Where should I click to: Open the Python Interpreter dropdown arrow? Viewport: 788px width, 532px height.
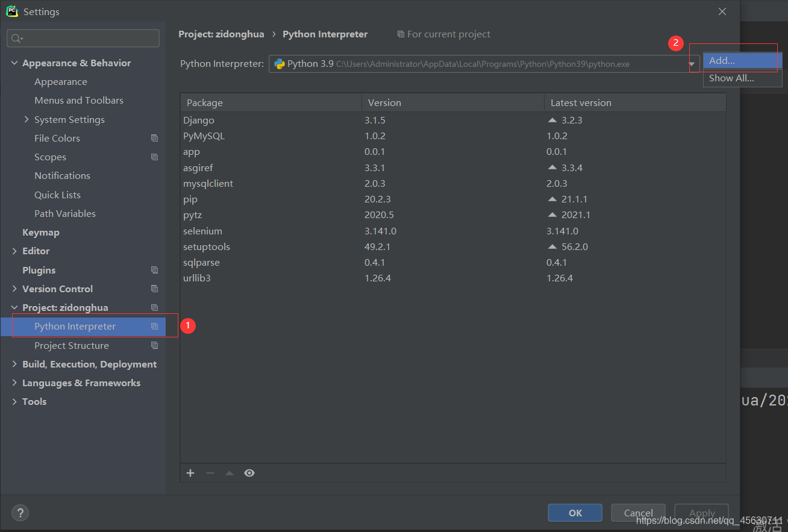(x=692, y=64)
